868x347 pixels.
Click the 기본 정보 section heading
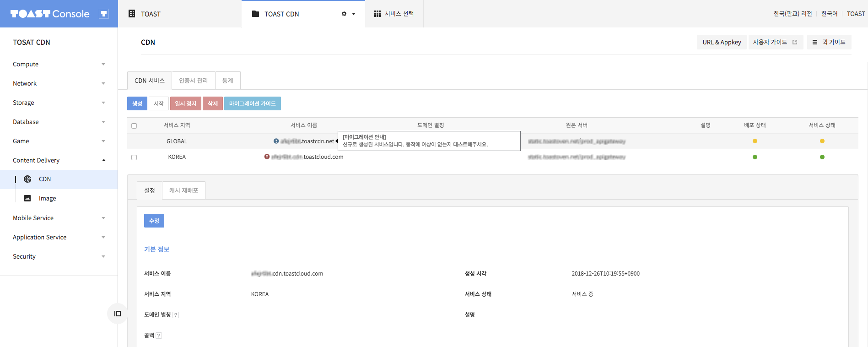157,249
